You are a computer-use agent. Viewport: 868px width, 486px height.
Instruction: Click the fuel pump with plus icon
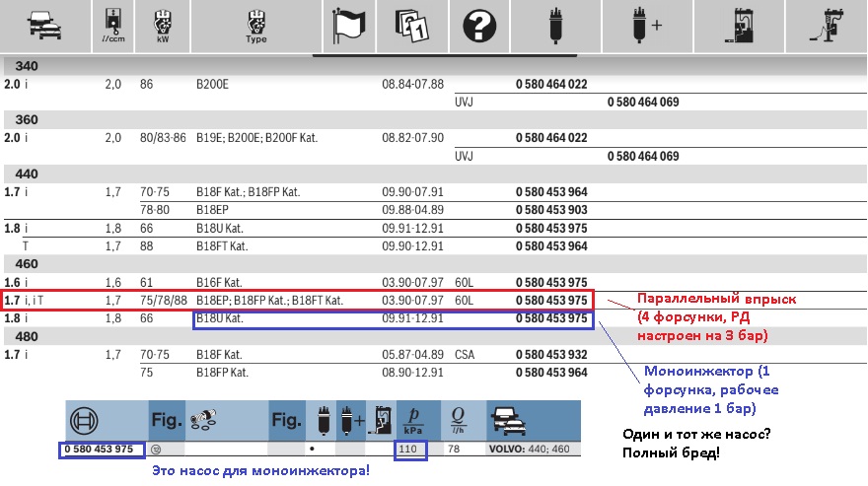coord(648,24)
